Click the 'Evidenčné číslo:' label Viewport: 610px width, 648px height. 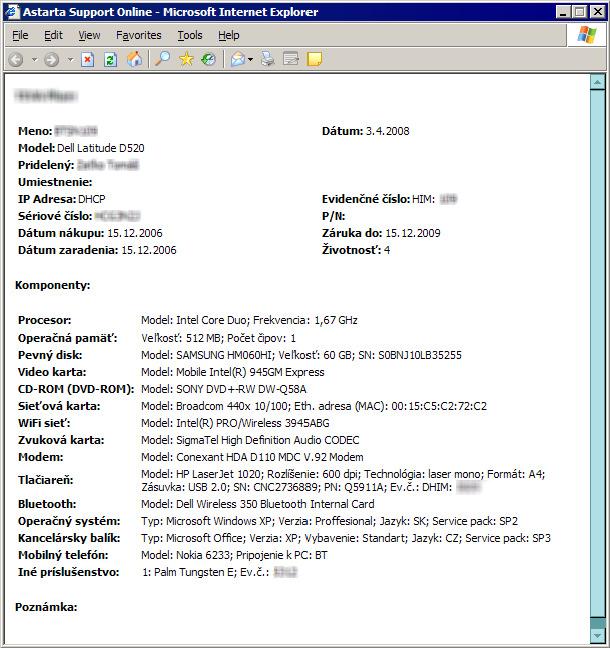click(366, 199)
